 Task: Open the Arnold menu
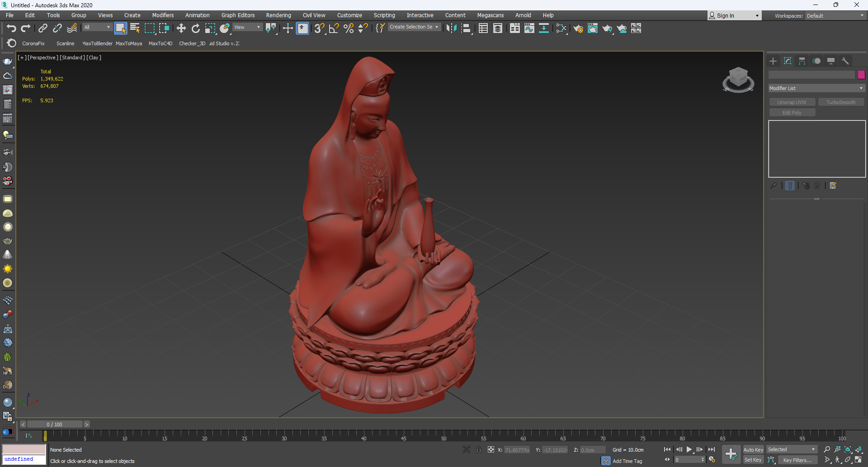[x=523, y=15]
